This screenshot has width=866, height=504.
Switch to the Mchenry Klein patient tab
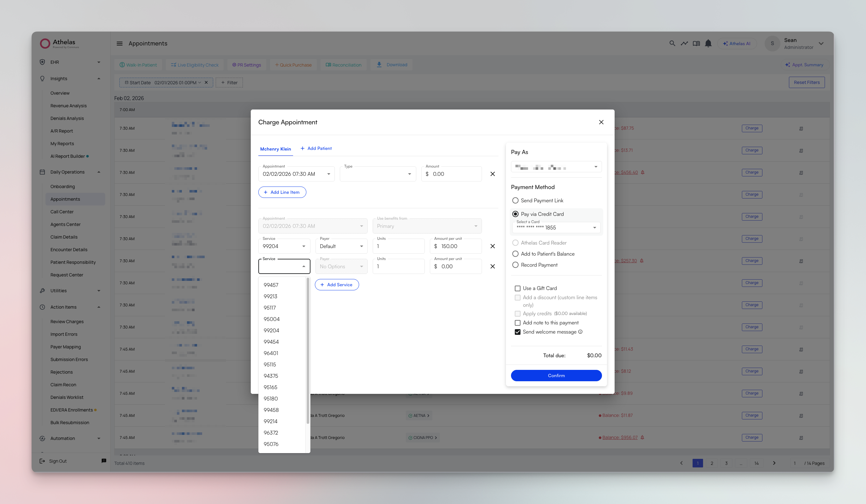point(275,149)
